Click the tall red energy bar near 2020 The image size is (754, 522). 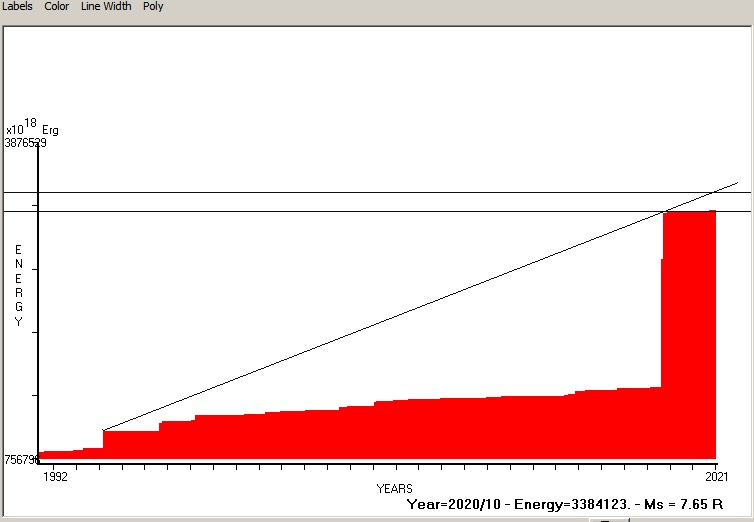click(689, 330)
